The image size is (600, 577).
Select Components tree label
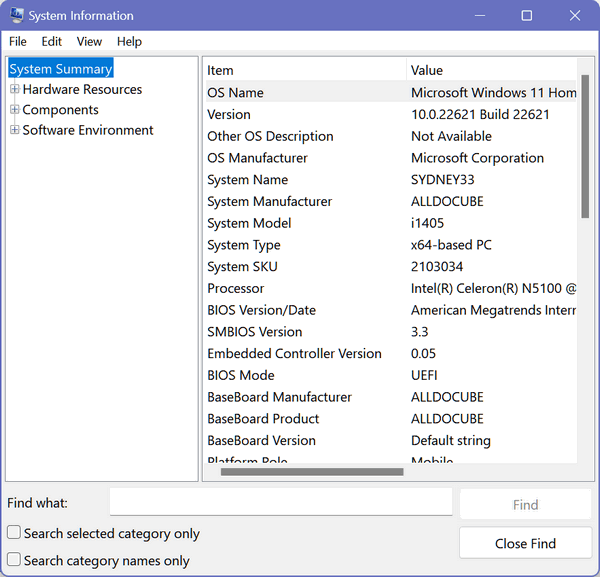coord(60,110)
